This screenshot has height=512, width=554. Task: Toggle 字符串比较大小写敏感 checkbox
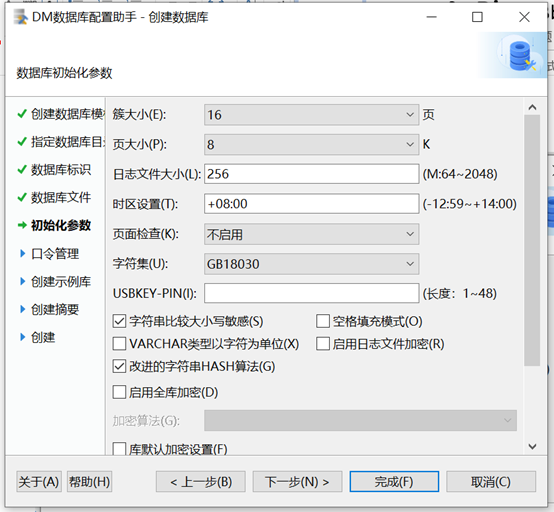119,321
